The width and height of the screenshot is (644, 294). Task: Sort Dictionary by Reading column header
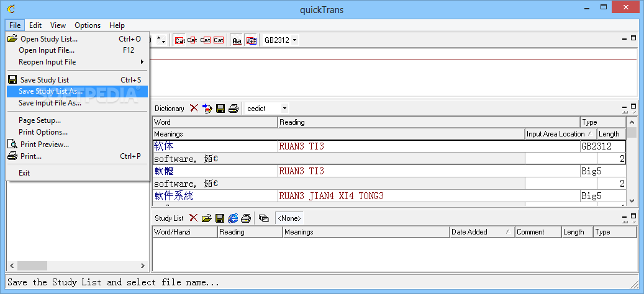[x=429, y=122]
